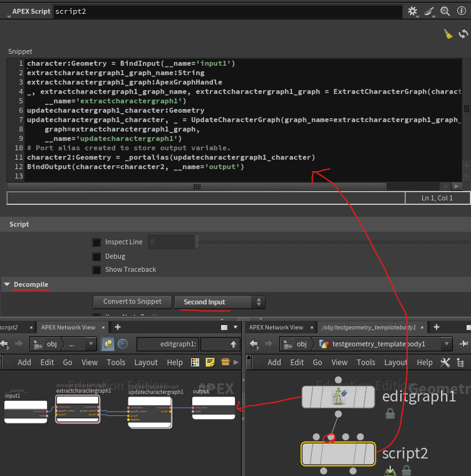Click the Inspect Line number field
471x476 pixels.
pyautogui.click(x=171, y=242)
